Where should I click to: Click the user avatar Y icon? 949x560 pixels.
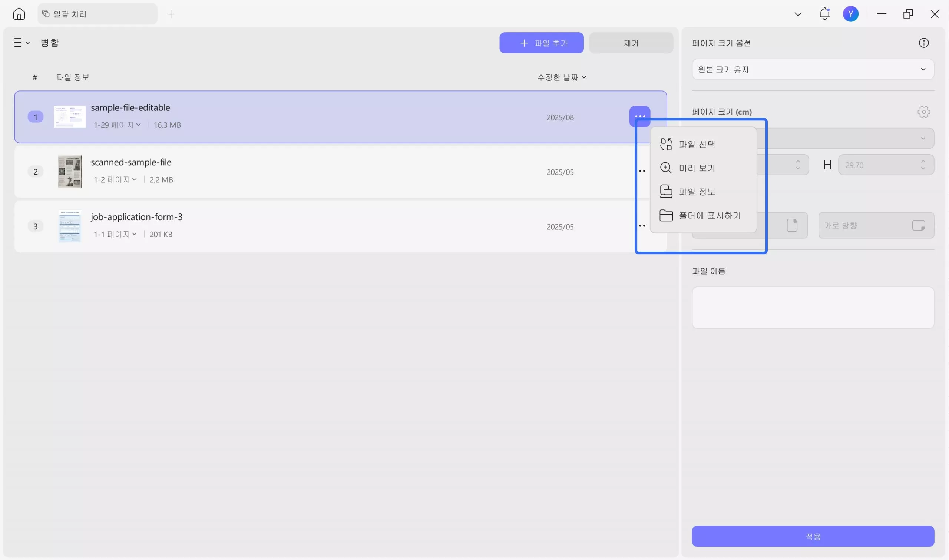[x=850, y=14]
